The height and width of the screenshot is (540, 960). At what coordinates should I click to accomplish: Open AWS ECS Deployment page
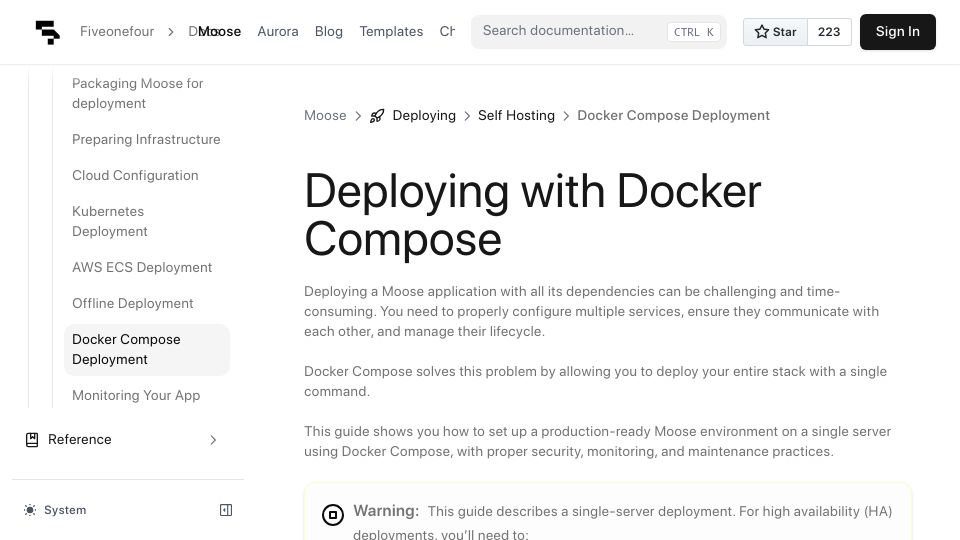(147, 268)
